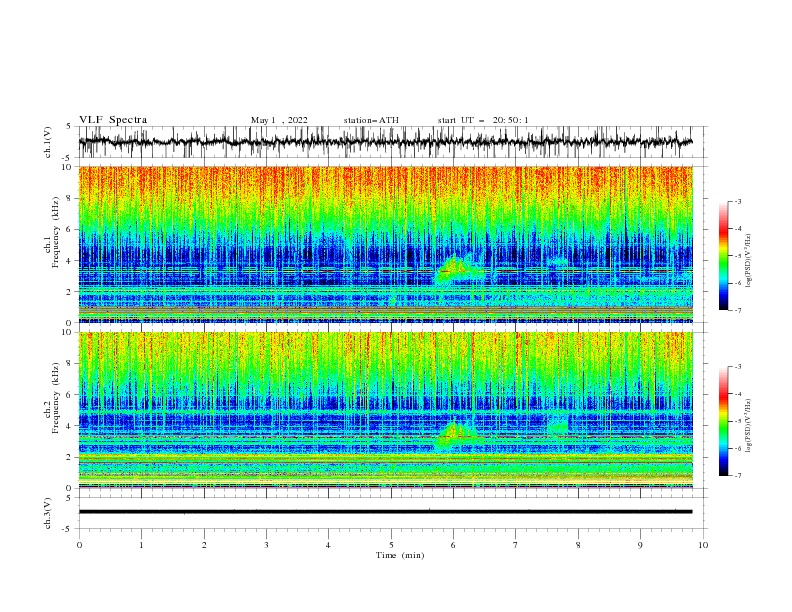Screen dimensions: 792x612
Task: Click time axis tick label "4"
Action: tap(328, 545)
